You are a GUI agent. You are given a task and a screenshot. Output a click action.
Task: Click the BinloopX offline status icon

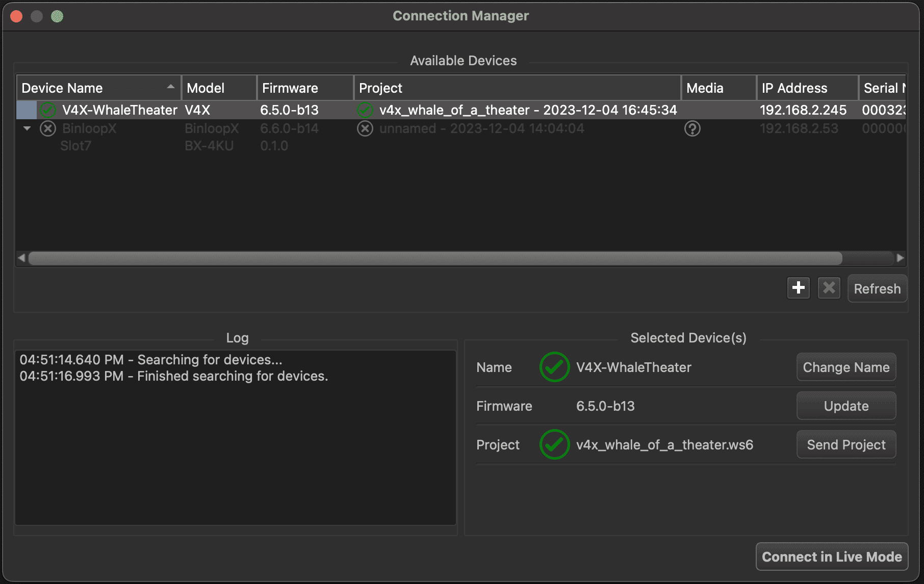tap(48, 128)
